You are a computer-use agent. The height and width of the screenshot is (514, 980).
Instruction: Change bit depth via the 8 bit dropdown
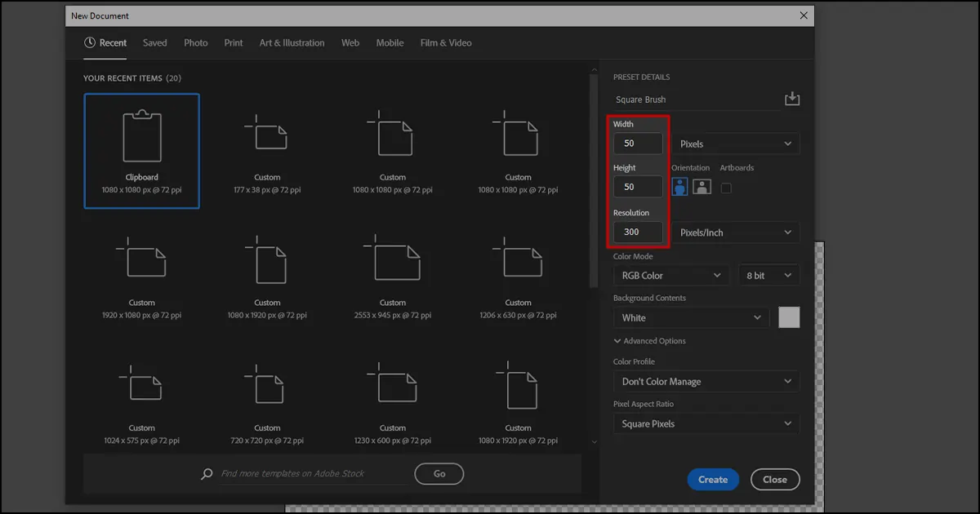(x=768, y=275)
